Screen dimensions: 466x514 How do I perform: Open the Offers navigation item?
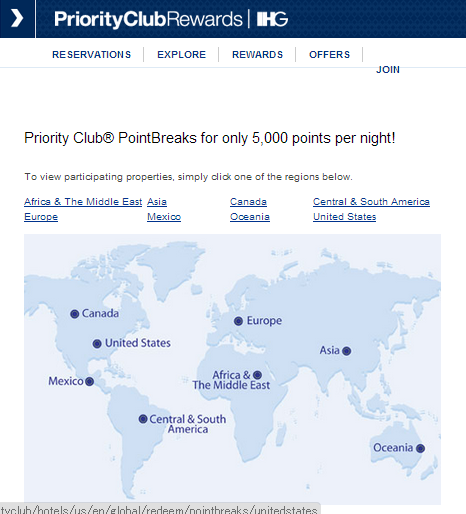(330, 55)
